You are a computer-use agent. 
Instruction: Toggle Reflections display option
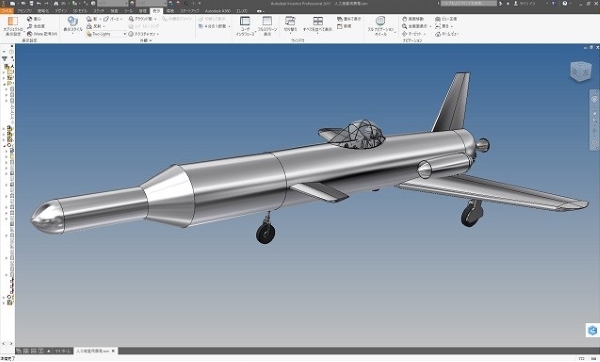[x=95, y=26]
